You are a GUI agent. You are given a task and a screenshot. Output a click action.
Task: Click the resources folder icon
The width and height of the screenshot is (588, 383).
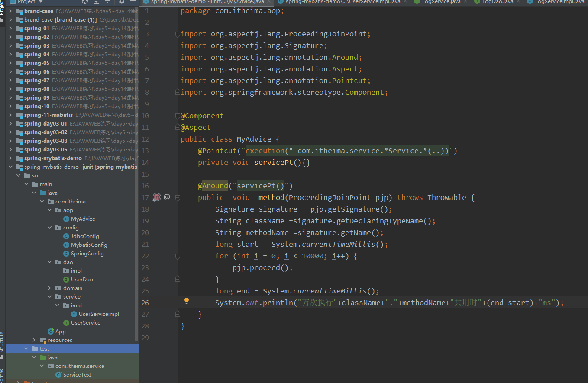pos(43,340)
